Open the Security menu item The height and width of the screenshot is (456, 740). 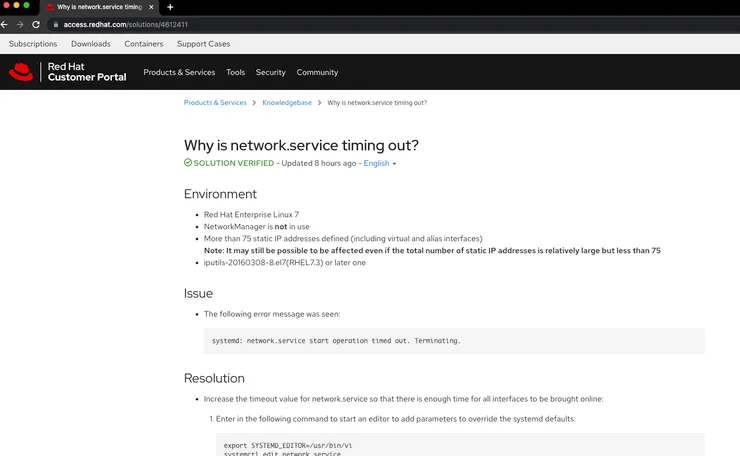(x=270, y=72)
